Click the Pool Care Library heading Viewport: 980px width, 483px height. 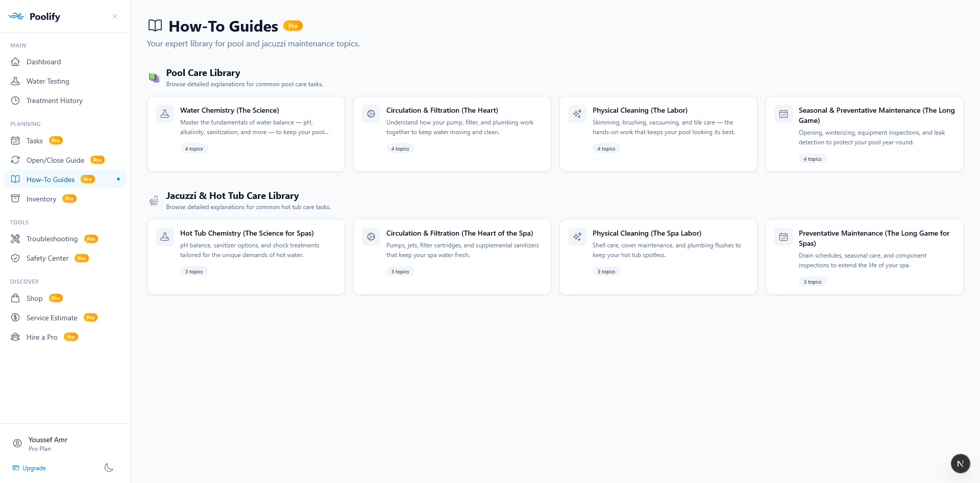[x=203, y=73]
